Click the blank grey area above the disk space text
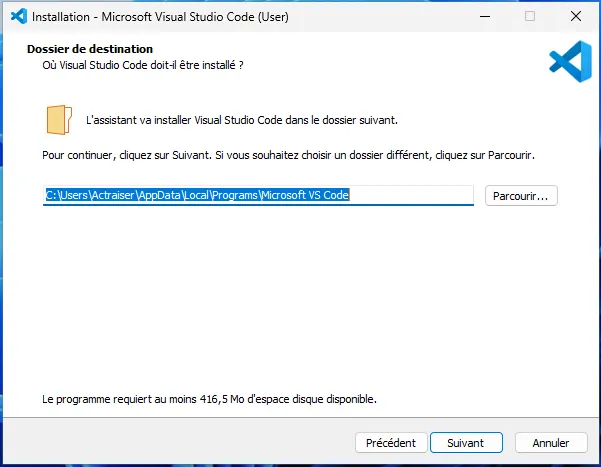Image resolution: width=601 pixels, height=467 pixels. (x=300, y=300)
